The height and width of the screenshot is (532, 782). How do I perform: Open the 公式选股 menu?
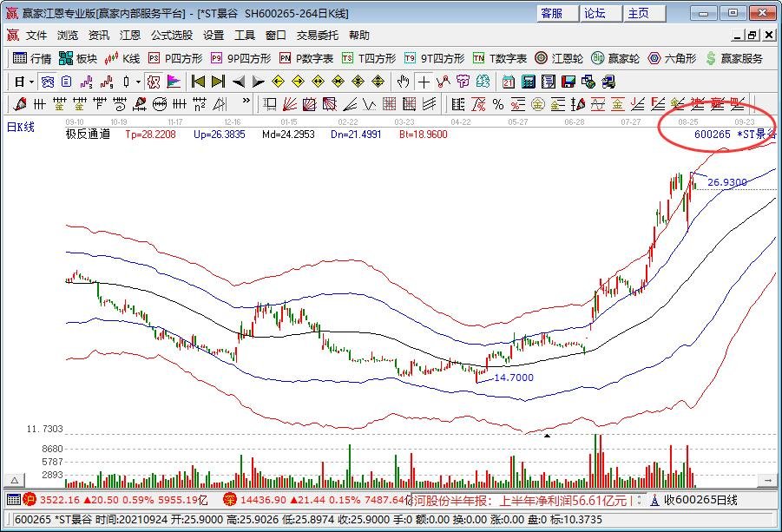(x=172, y=35)
